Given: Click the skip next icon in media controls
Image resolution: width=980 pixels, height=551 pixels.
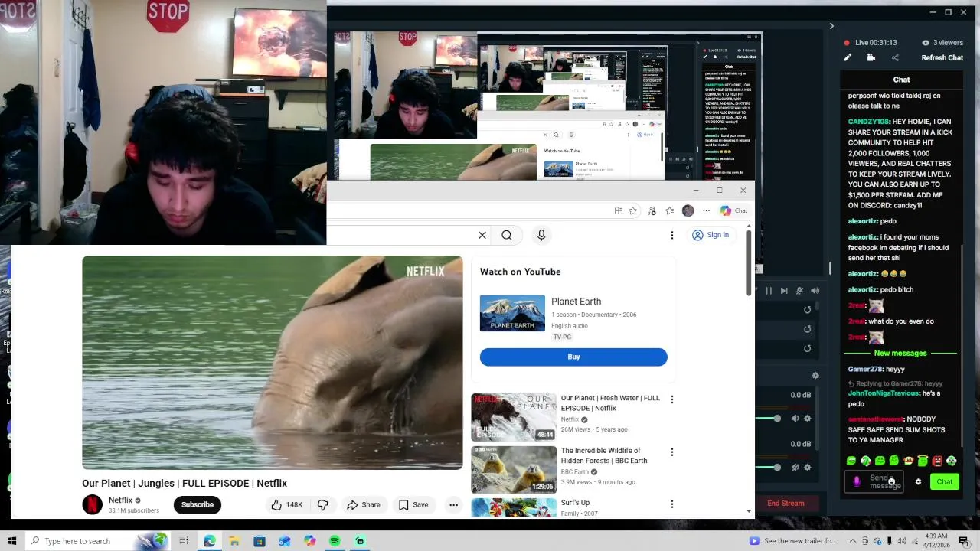Looking at the screenshot, I should point(784,291).
